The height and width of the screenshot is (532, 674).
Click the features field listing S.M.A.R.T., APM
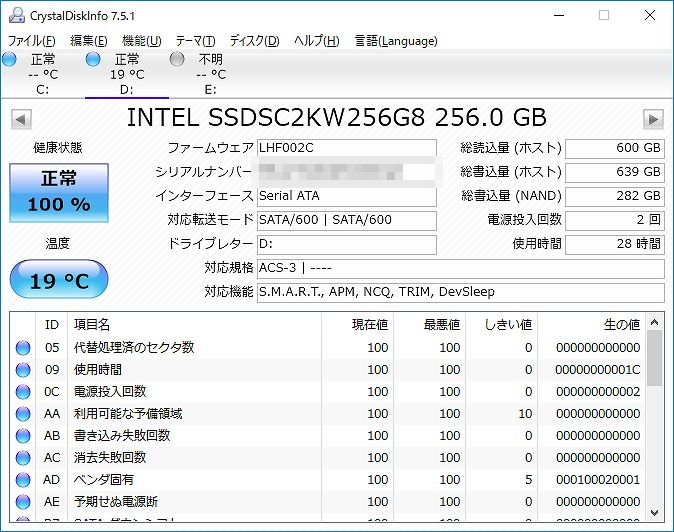point(461,292)
